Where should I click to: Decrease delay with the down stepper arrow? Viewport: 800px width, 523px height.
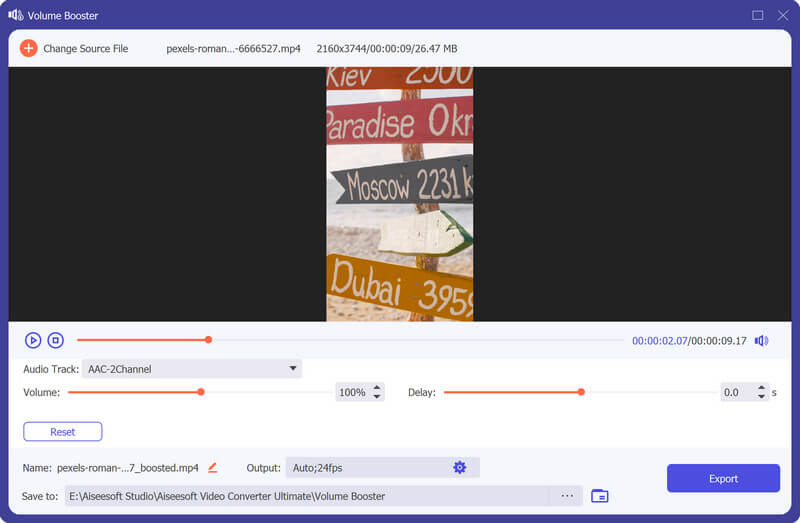pos(761,396)
